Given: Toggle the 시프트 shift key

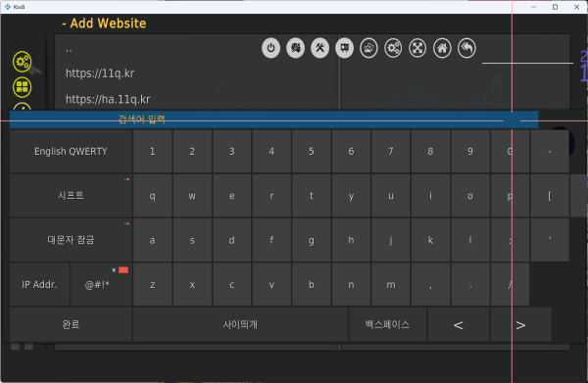Looking at the screenshot, I should pos(71,196).
